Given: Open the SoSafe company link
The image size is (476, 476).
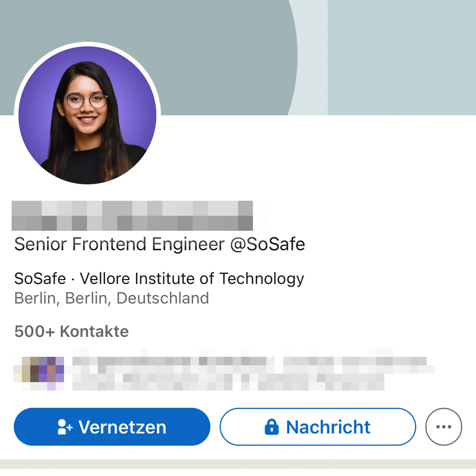Looking at the screenshot, I should 40,278.
